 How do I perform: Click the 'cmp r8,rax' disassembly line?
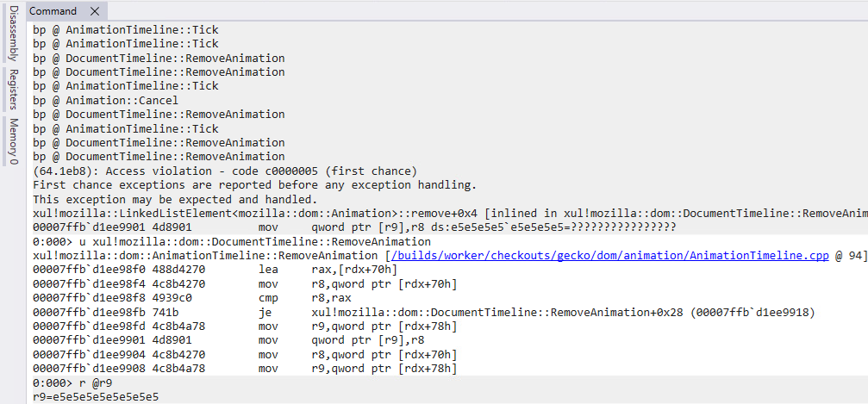pyautogui.click(x=191, y=298)
